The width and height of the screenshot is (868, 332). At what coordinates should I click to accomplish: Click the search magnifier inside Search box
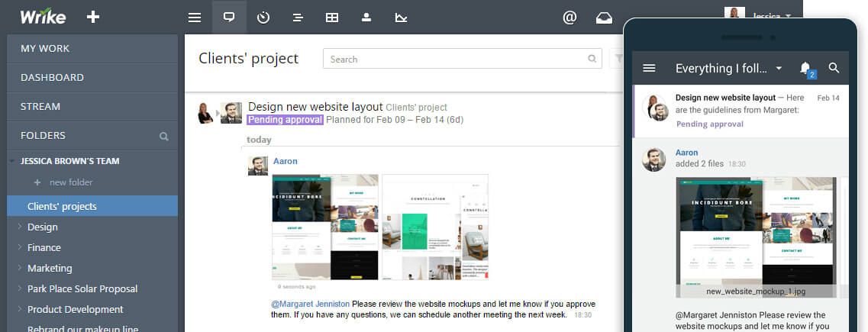click(592, 59)
